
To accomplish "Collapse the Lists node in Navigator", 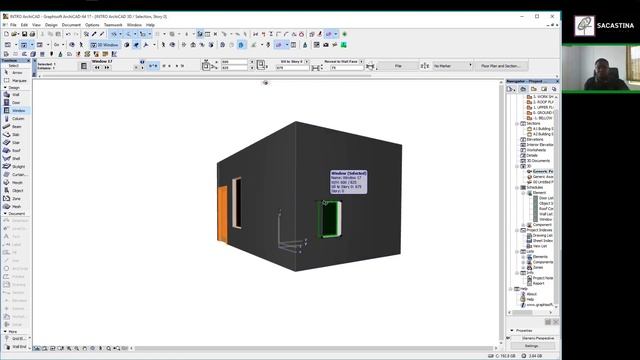I will pos(517,251).
